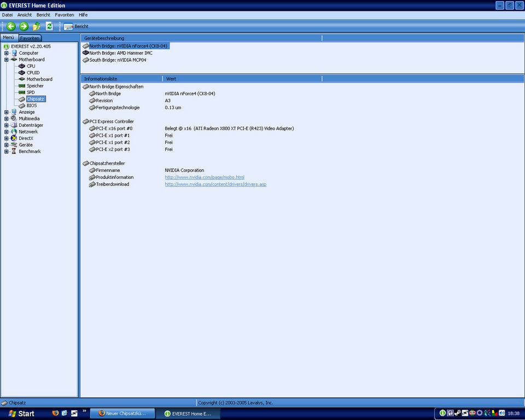525x420 pixels.
Task: Switch to the Menü tab
Action: [x=8, y=38]
